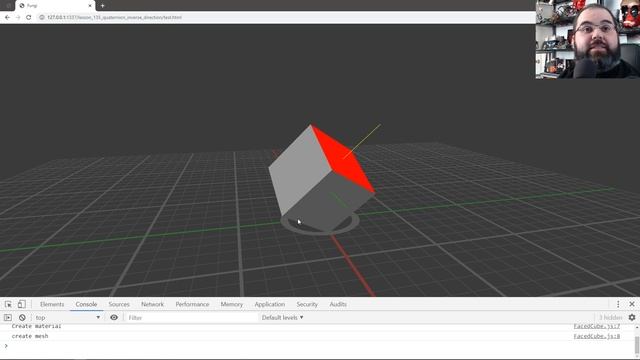Click the webcam video overlay
Image resolution: width=640 pixels, height=360 pixels.
588,39
